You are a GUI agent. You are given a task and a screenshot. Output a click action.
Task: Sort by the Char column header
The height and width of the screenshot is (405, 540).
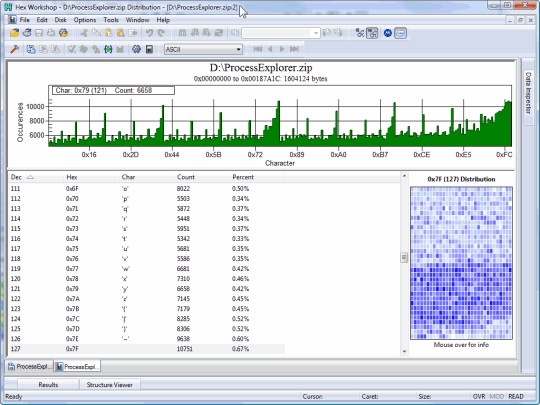click(x=146, y=177)
